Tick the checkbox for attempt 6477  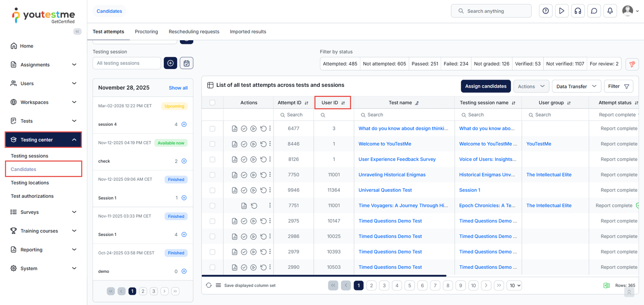(x=213, y=129)
